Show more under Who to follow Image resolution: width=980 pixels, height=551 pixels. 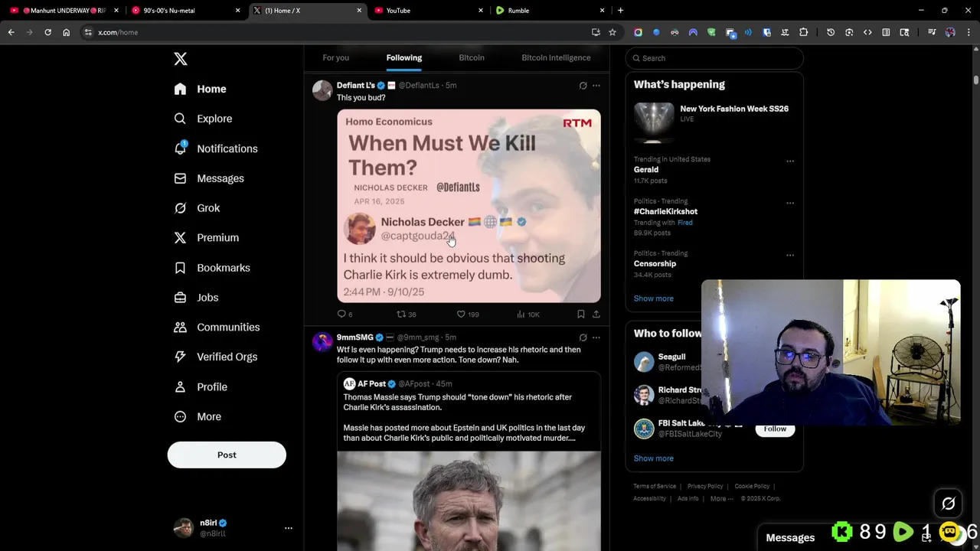[653, 458]
